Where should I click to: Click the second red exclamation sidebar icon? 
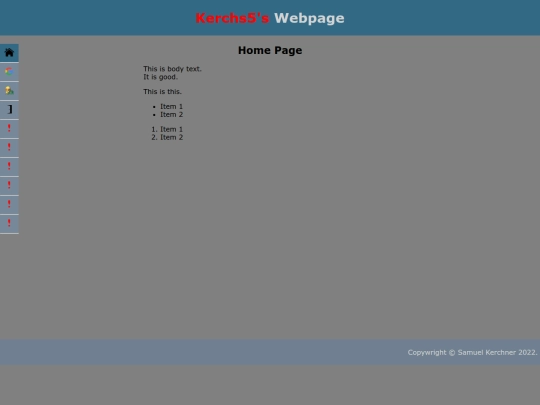pos(9,147)
